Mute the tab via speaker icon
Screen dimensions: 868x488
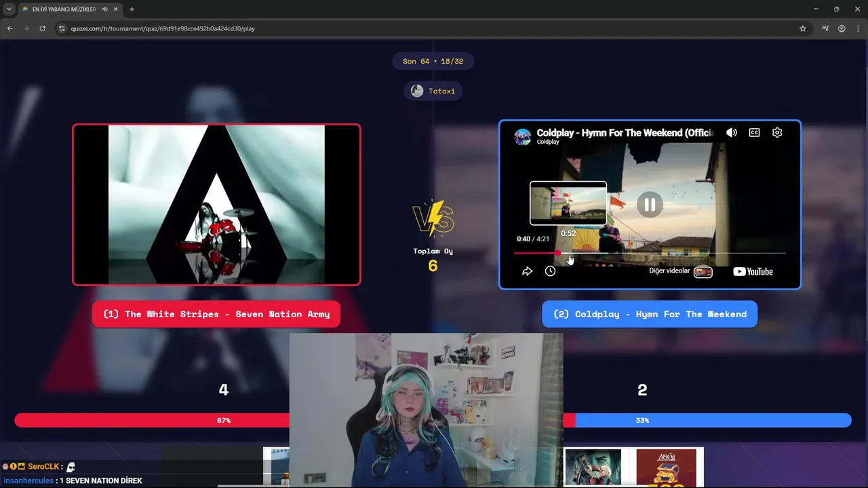[104, 9]
